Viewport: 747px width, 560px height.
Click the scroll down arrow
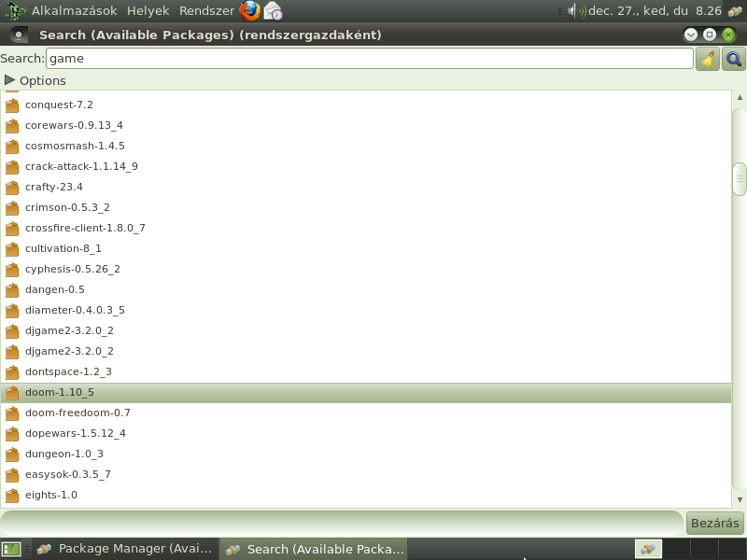tap(740, 499)
